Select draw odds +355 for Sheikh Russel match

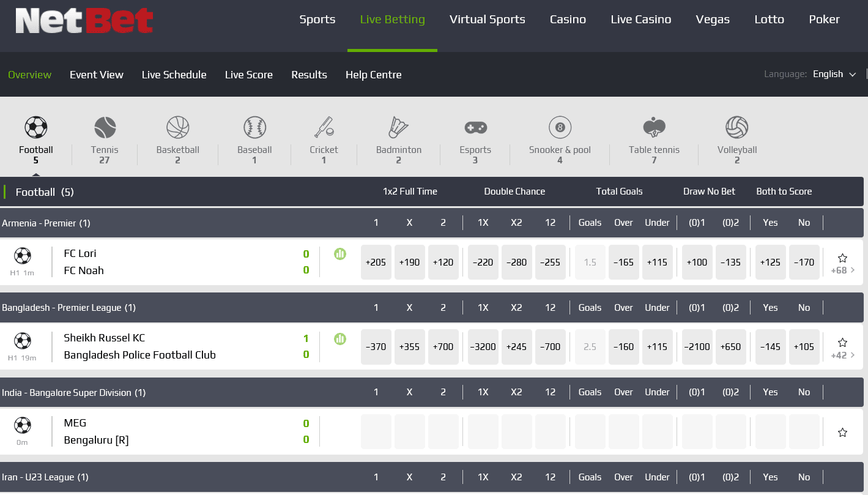click(x=410, y=347)
